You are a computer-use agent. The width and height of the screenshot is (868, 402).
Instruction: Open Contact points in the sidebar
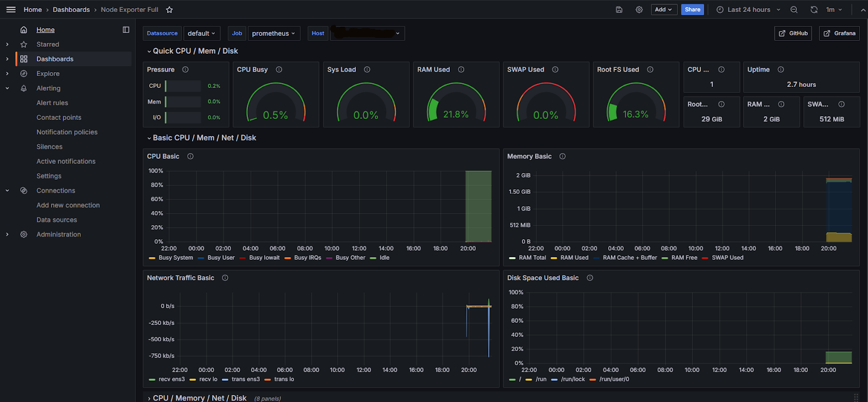59,118
